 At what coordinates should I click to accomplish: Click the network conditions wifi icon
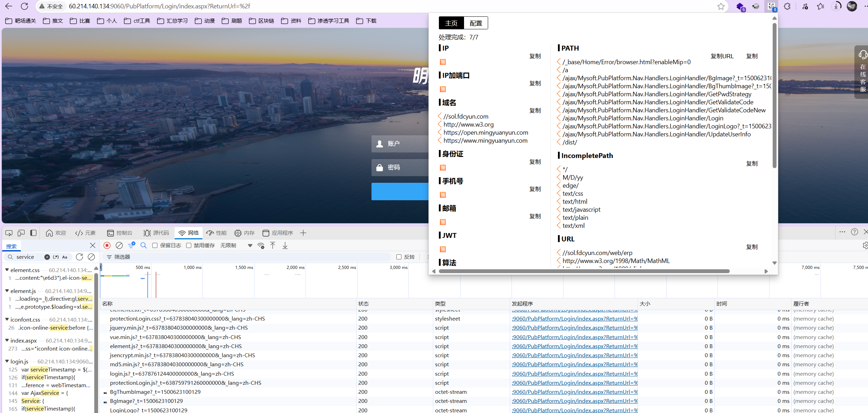point(261,246)
